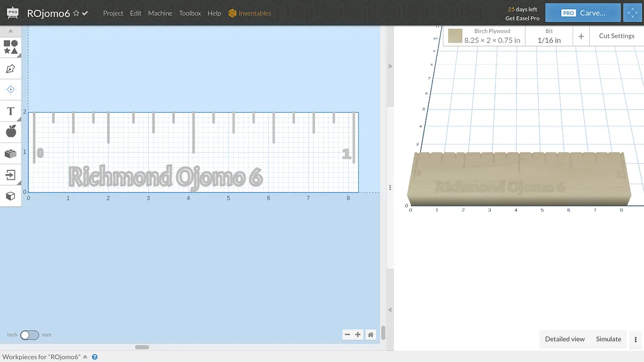Open the 3D cube icon
The image size is (644, 362).
pyautogui.click(x=10, y=196)
